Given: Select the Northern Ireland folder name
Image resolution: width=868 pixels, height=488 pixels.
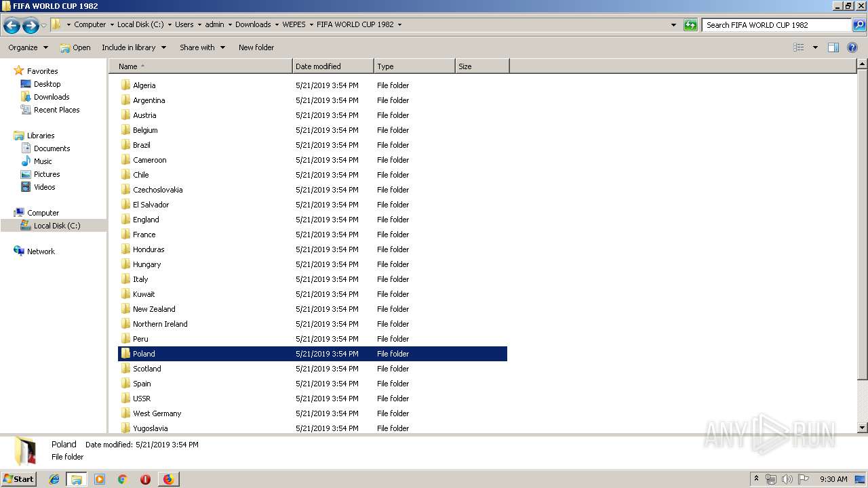Looking at the screenshot, I should click(x=160, y=324).
